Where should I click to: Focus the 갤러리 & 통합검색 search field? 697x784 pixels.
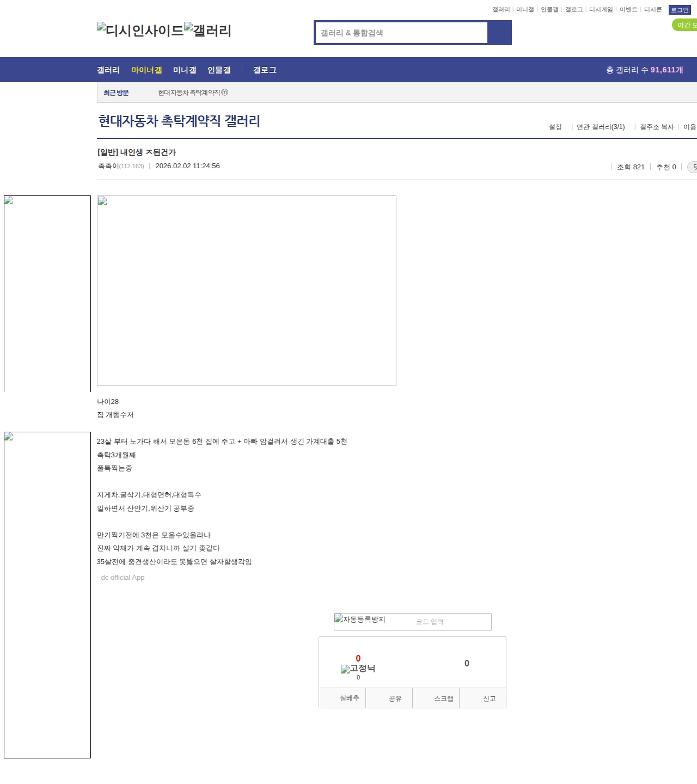402,33
